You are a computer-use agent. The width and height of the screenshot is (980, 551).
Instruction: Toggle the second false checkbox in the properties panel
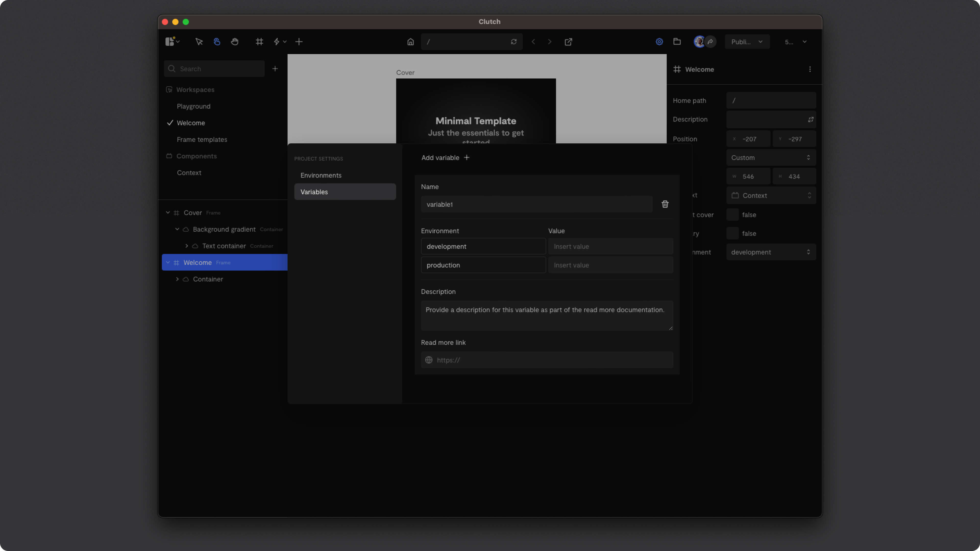pos(732,233)
